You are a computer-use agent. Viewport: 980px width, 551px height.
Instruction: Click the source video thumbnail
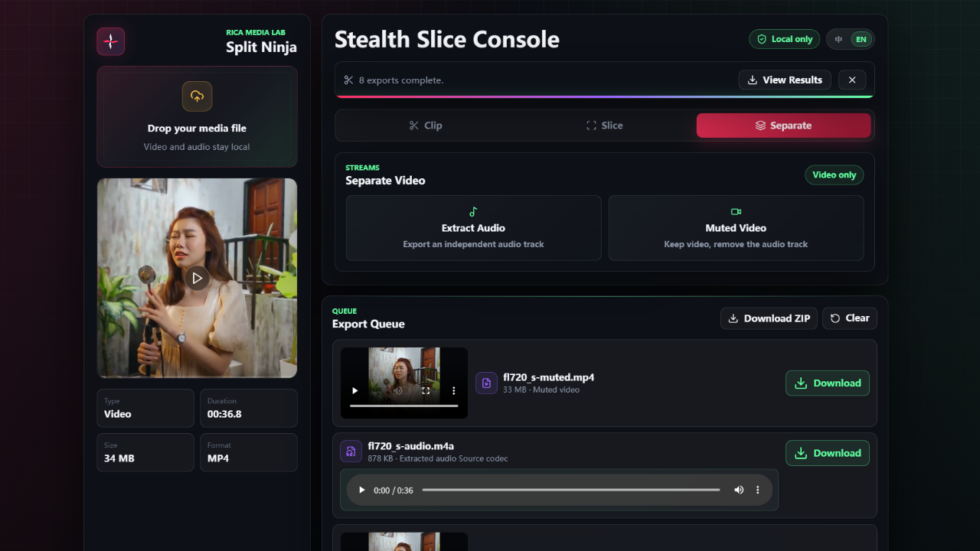click(x=197, y=278)
